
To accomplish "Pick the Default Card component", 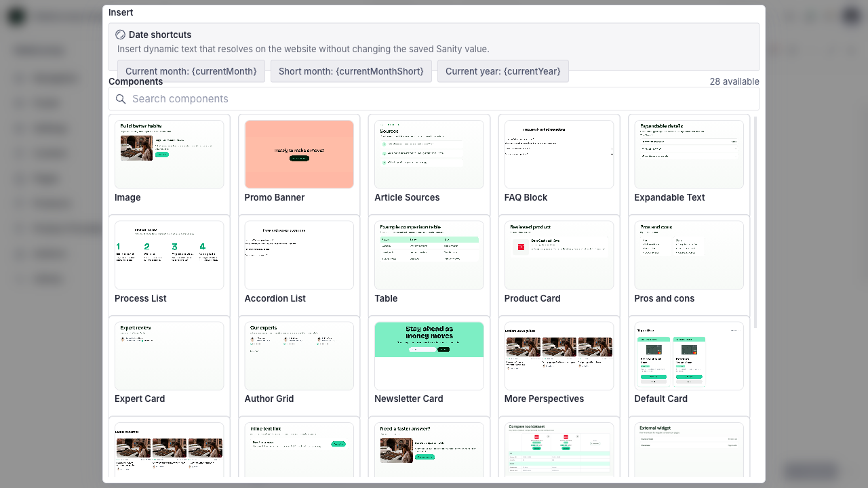I will click(689, 366).
